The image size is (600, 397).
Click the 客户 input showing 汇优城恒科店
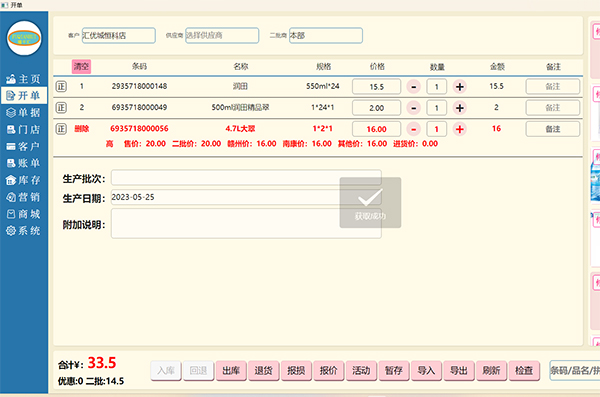tap(119, 36)
